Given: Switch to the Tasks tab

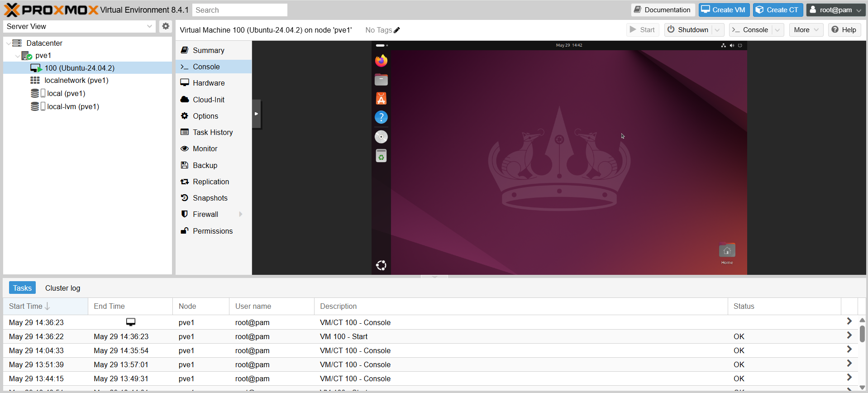Looking at the screenshot, I should click(x=22, y=288).
